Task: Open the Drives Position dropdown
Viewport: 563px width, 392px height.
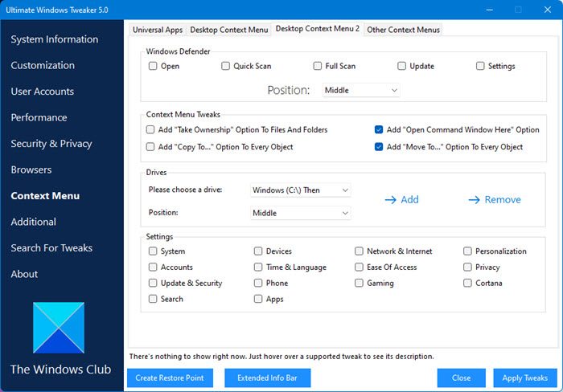Action: (x=299, y=213)
